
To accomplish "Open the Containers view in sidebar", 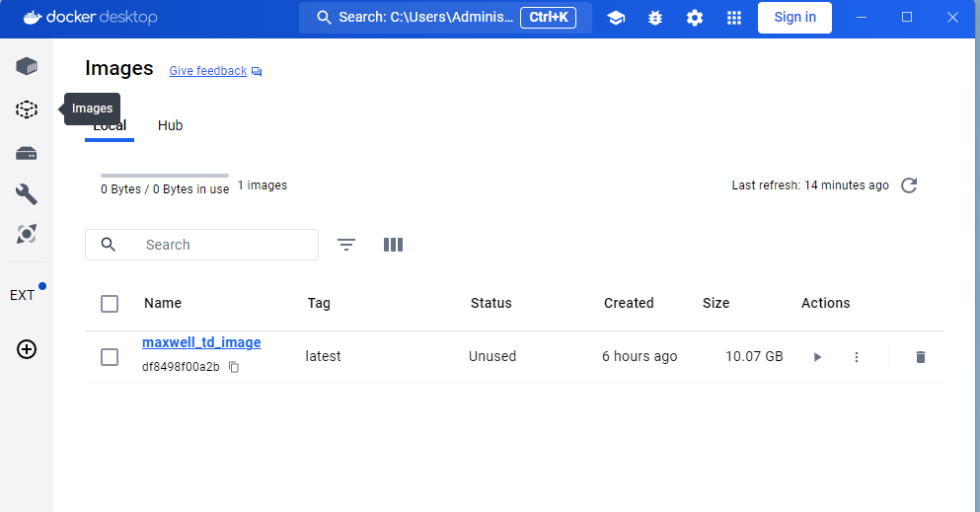I will point(27,66).
